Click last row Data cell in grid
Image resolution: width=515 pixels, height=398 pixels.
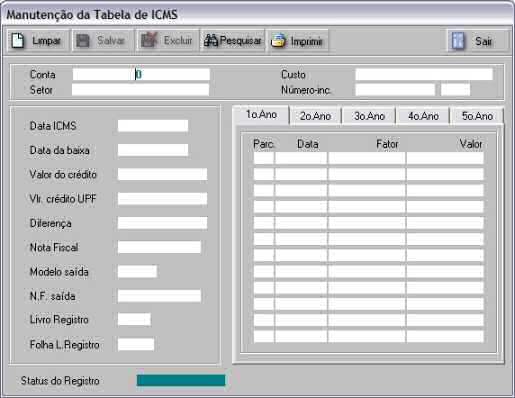click(x=301, y=336)
